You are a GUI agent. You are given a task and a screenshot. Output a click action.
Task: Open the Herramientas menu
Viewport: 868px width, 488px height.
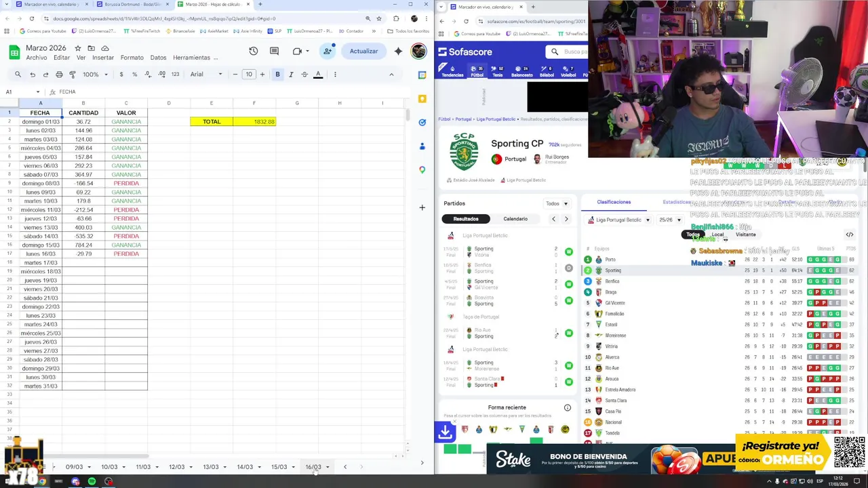tap(191, 58)
